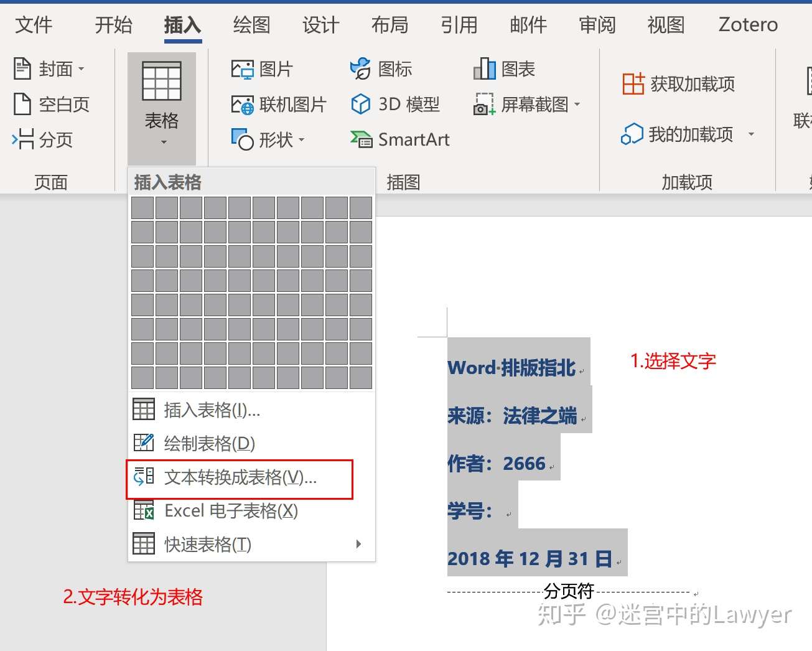The image size is (812, 651).
Task: Expand the 形状 dropdown arrow
Action: coord(302,140)
